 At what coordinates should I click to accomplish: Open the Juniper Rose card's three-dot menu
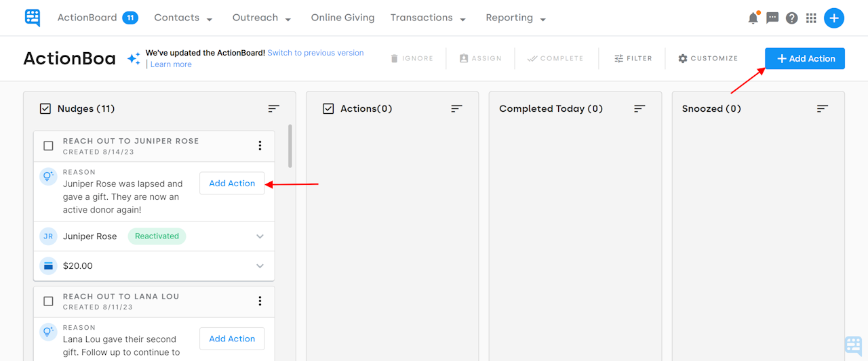coord(260,146)
